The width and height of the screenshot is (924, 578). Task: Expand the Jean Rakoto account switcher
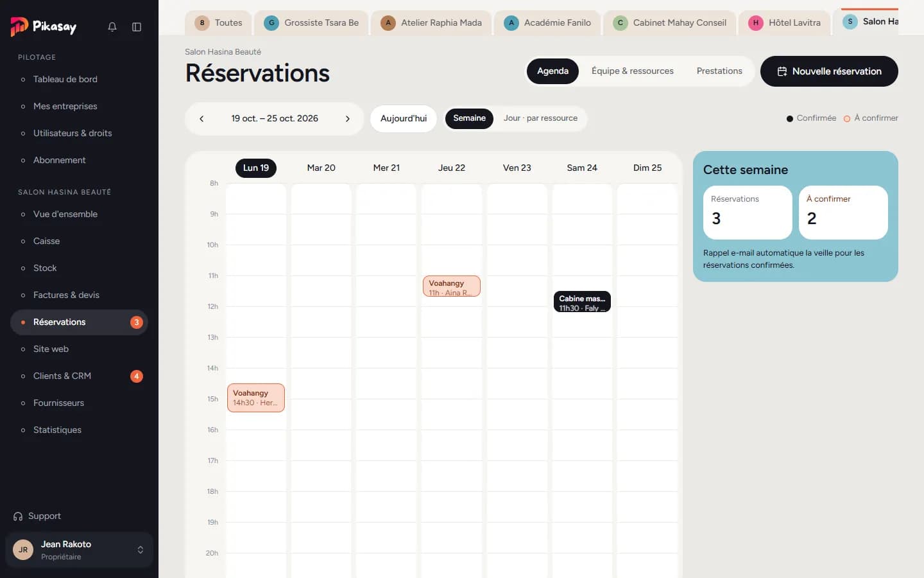[x=141, y=550]
